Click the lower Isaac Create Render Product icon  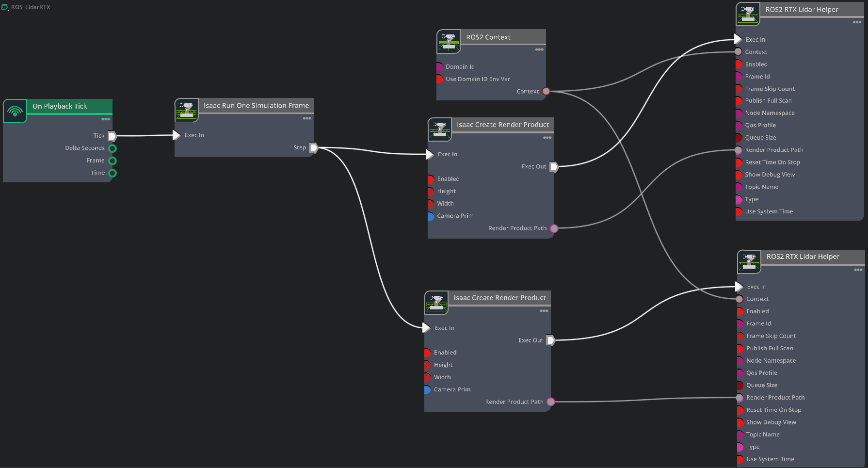pos(436,303)
